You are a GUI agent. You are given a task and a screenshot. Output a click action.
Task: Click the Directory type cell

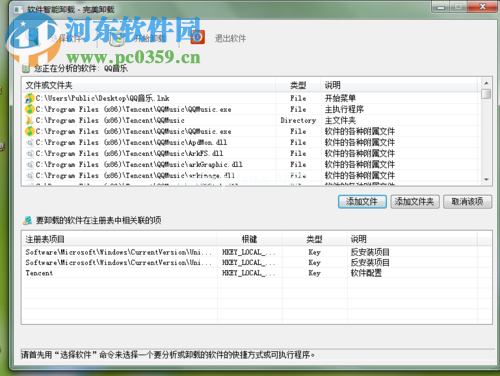tap(298, 120)
